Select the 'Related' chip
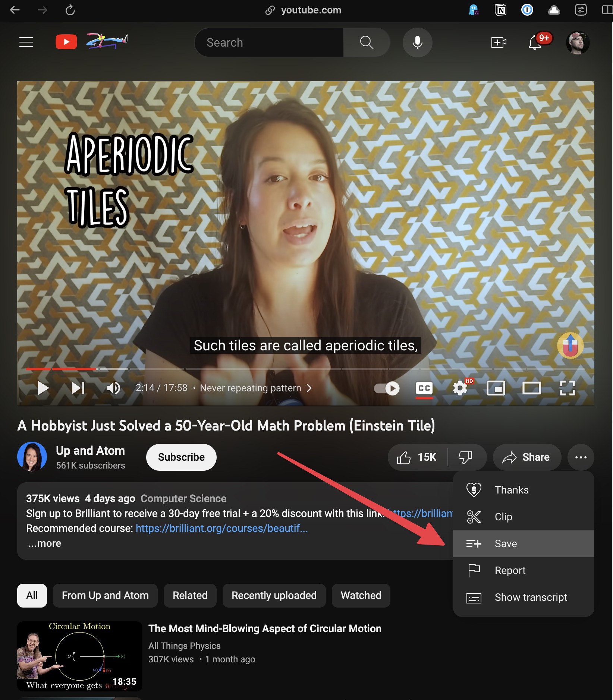The image size is (613, 700). (x=190, y=595)
